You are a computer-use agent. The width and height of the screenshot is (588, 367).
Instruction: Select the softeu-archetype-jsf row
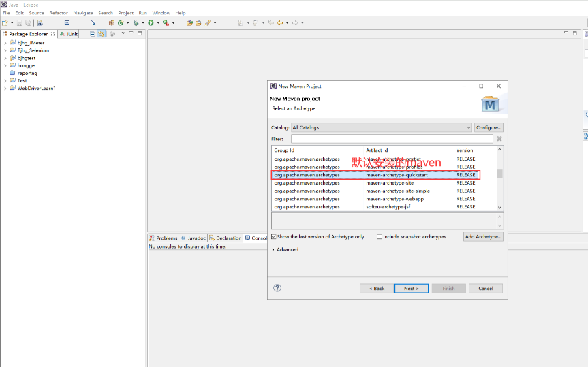(375, 206)
